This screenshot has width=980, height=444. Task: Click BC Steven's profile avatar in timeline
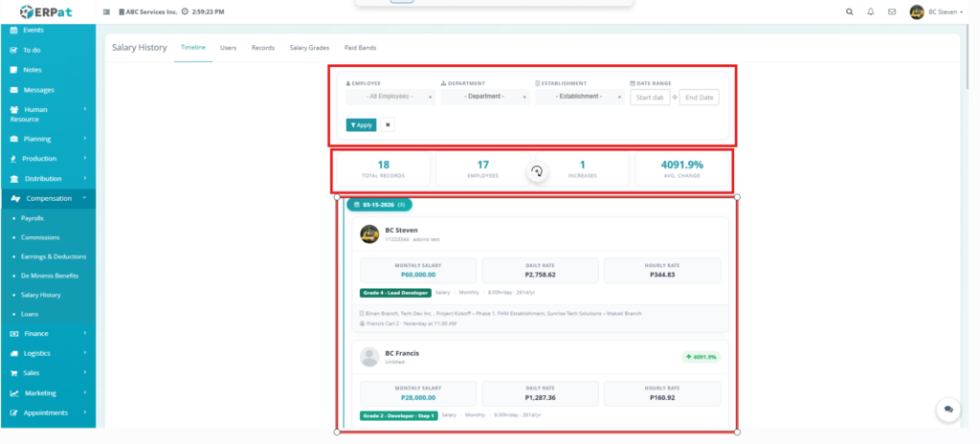[369, 234]
